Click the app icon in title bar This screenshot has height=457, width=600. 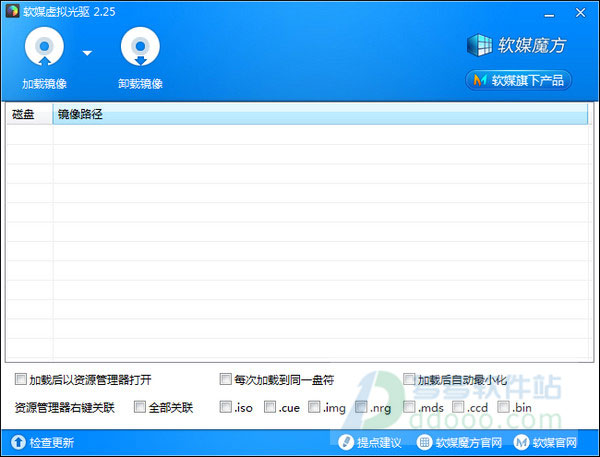pos(12,11)
